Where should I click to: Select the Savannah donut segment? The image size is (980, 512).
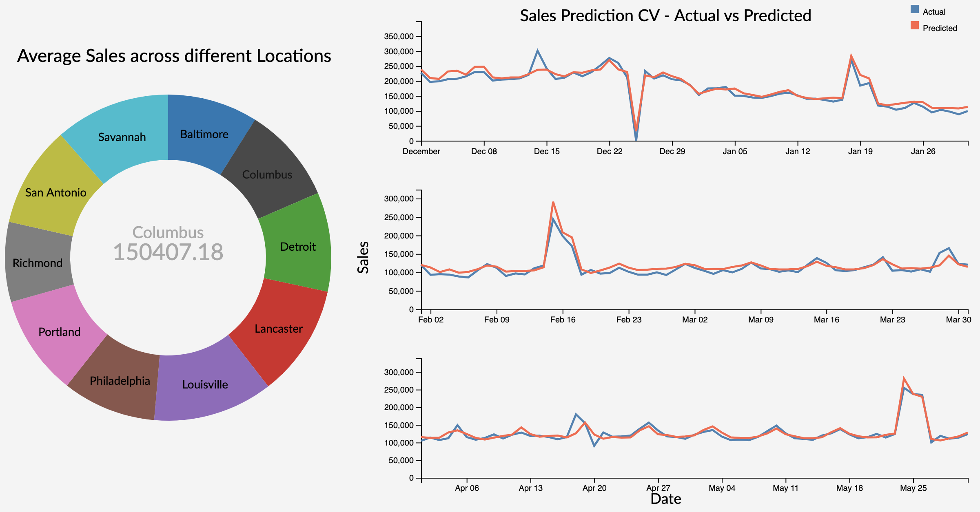[122, 137]
